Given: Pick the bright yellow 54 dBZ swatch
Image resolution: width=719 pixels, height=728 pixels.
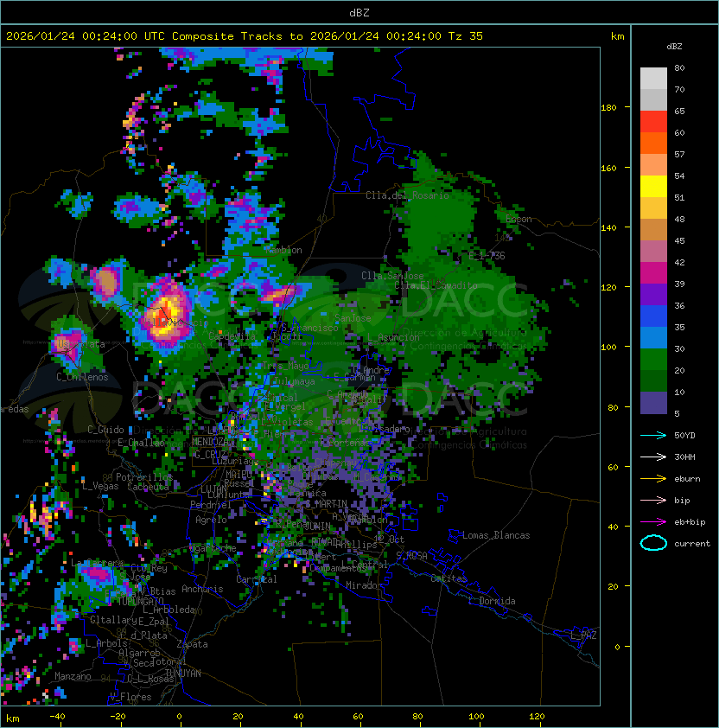Looking at the screenshot, I should [x=653, y=186].
